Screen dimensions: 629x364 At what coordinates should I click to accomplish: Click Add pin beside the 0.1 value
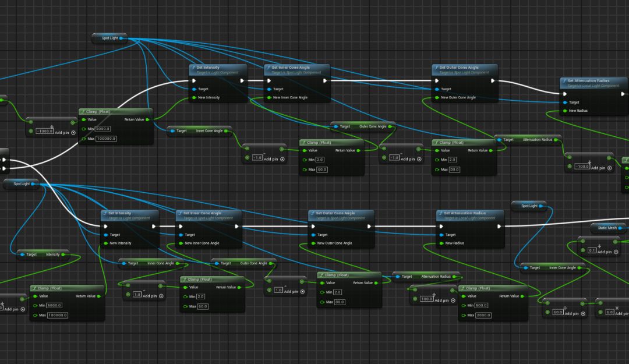(607, 252)
